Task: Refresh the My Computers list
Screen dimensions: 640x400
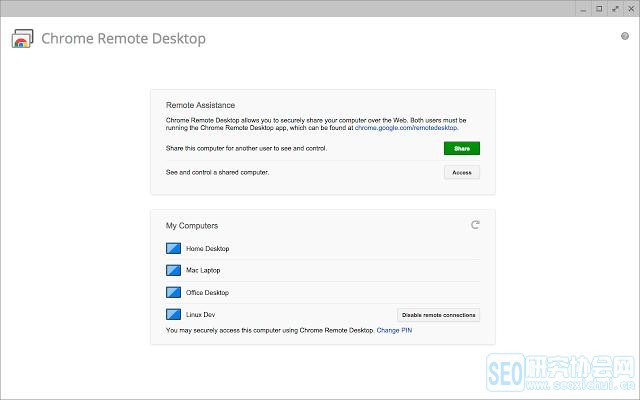Action: (x=475, y=225)
